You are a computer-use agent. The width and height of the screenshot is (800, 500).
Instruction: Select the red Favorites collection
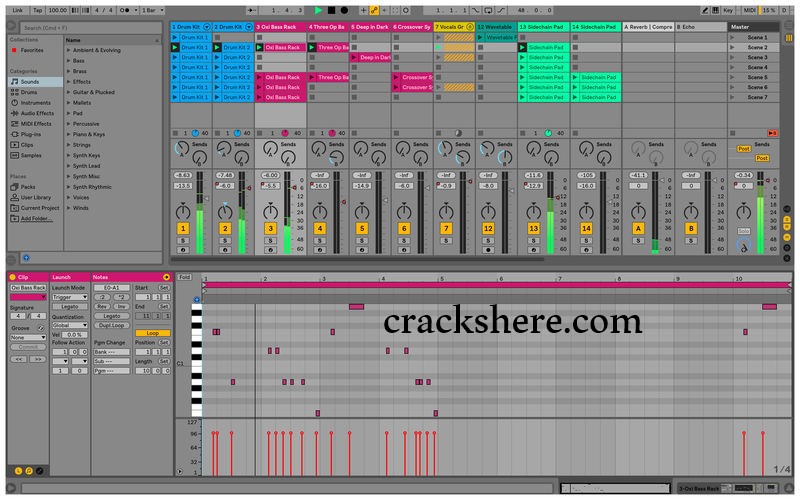click(32, 50)
